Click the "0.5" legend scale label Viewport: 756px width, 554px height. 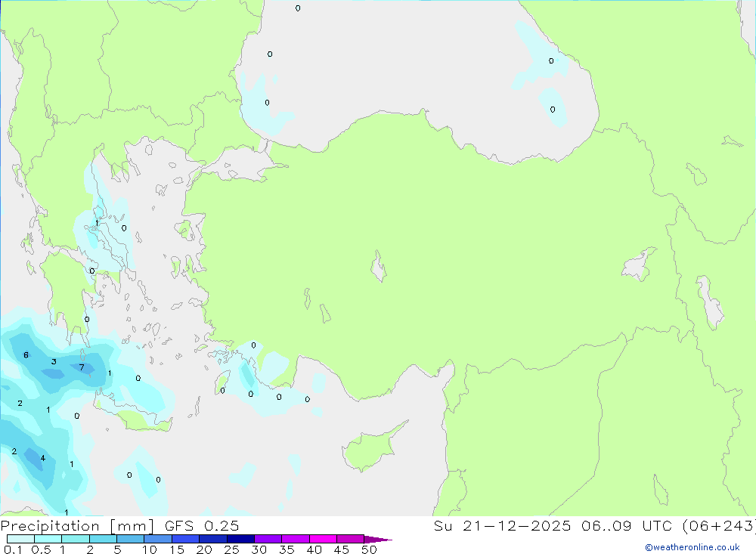click(x=41, y=549)
